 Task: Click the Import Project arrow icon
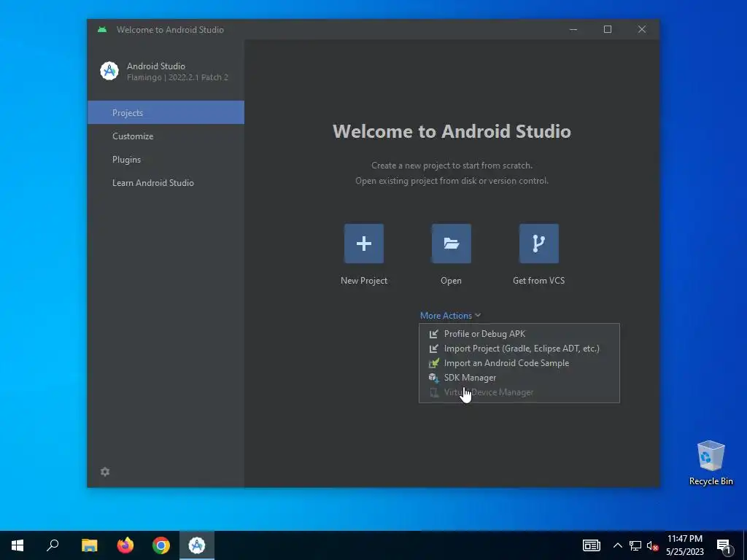point(433,349)
